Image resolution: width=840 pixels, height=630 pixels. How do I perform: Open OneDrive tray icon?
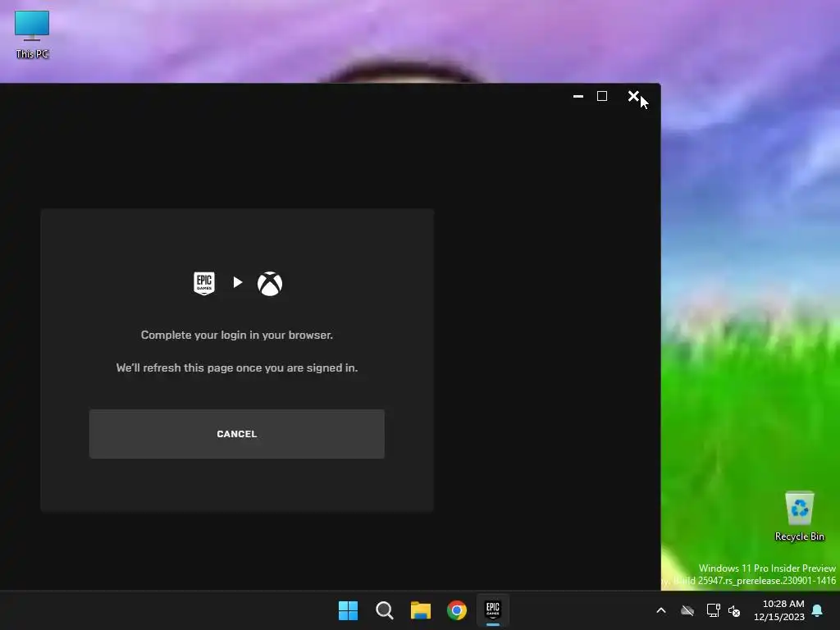687,610
